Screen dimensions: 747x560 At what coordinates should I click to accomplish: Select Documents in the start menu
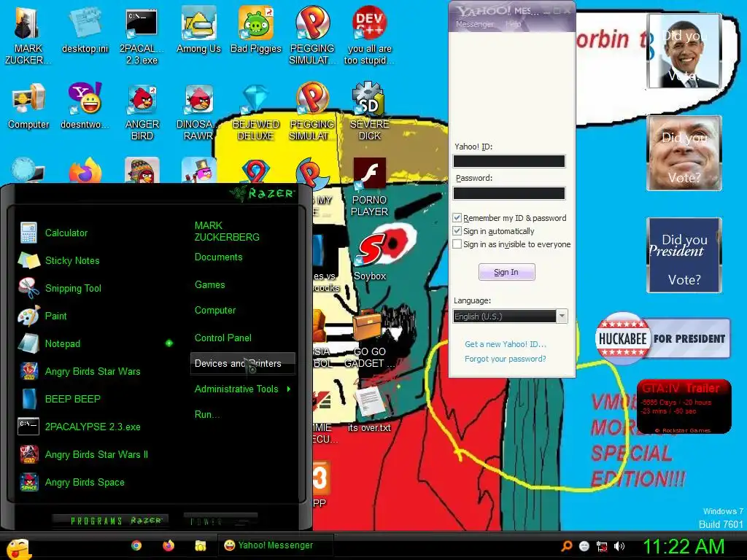coord(219,257)
